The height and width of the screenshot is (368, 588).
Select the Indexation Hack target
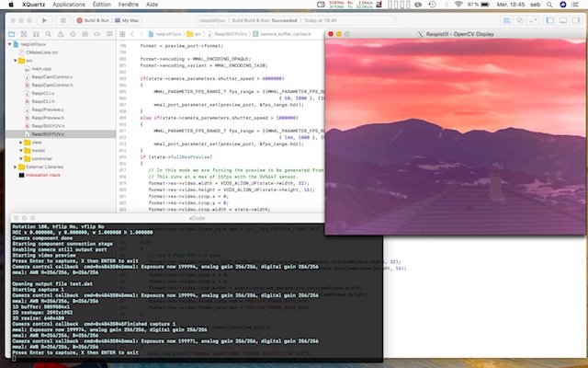pos(43,175)
